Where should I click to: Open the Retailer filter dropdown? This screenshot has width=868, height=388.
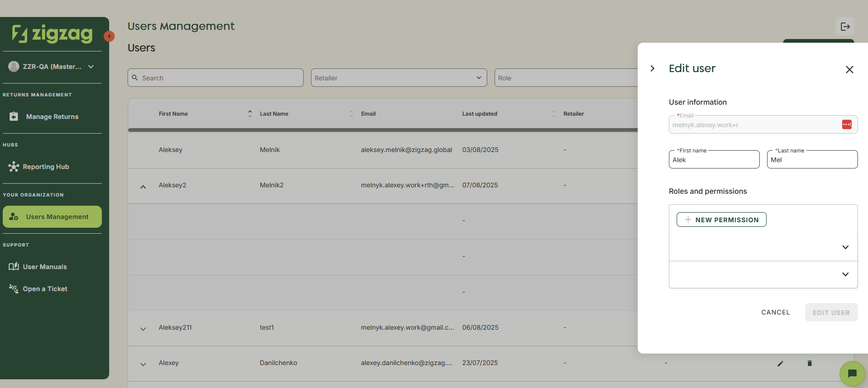[399, 78]
